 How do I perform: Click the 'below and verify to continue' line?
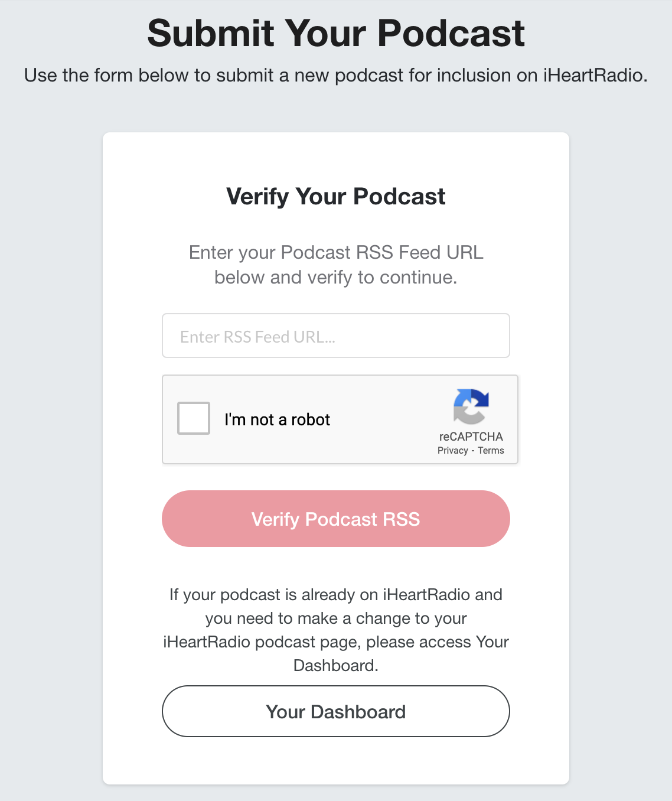pyautogui.click(x=335, y=277)
